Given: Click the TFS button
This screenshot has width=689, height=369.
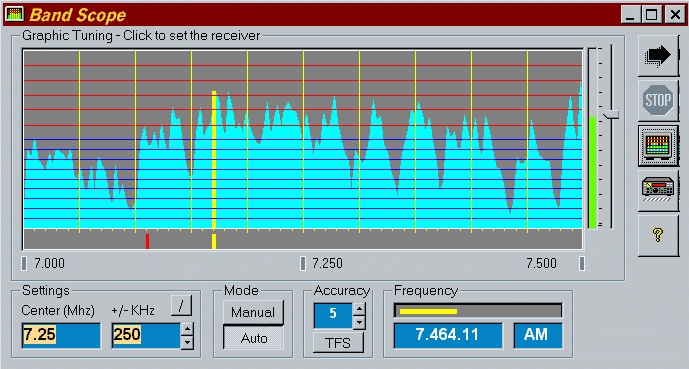Looking at the screenshot, I should [x=338, y=343].
